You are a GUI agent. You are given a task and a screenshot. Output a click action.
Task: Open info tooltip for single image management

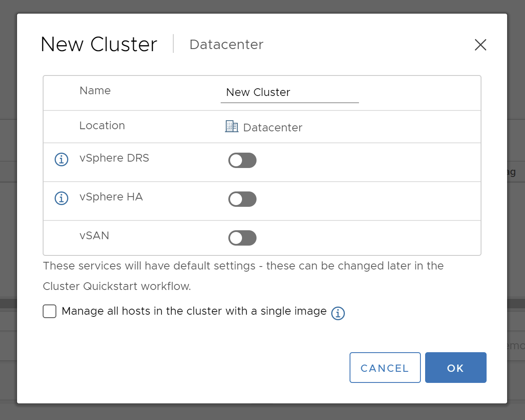point(338,313)
